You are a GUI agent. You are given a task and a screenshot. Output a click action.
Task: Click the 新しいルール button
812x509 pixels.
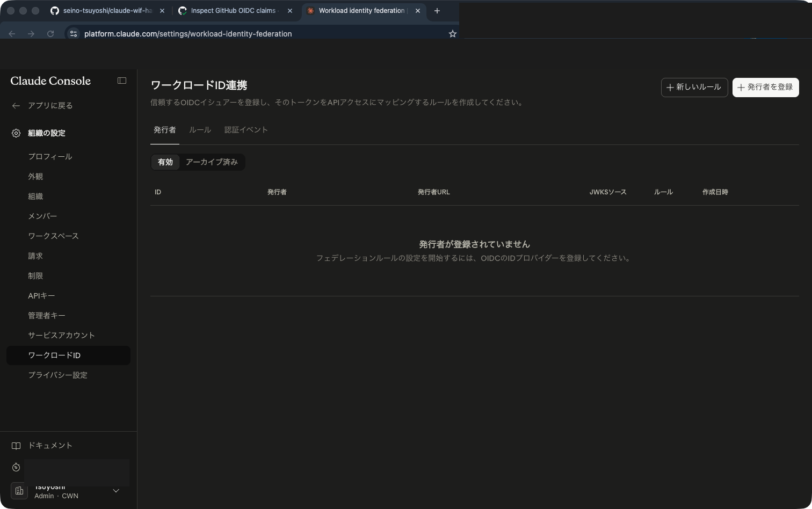click(694, 87)
